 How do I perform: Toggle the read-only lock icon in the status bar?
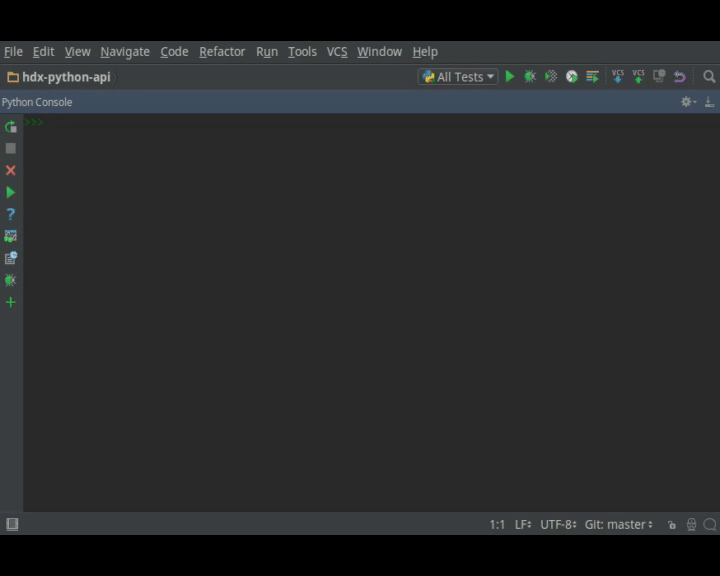(672, 524)
